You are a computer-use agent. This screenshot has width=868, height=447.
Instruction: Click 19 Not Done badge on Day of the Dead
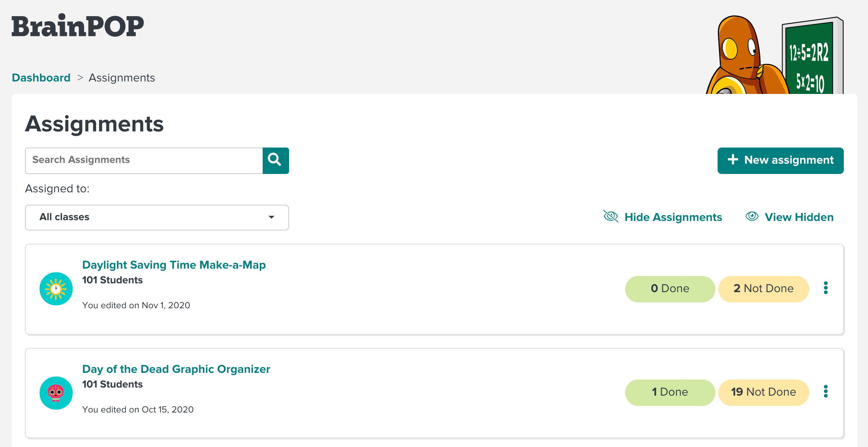pyautogui.click(x=763, y=392)
